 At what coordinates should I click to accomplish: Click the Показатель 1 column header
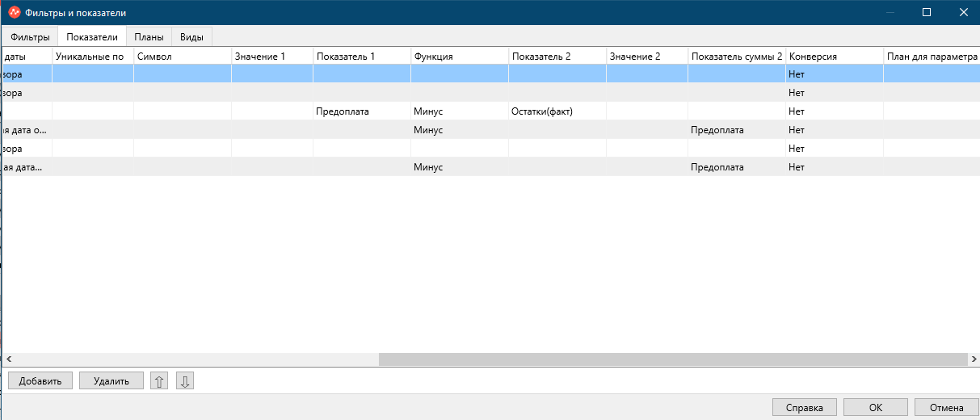(x=362, y=57)
